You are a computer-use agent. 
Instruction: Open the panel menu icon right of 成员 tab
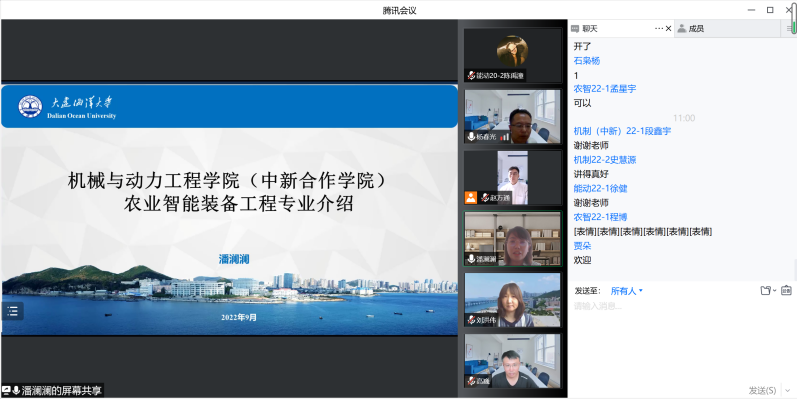click(789, 29)
